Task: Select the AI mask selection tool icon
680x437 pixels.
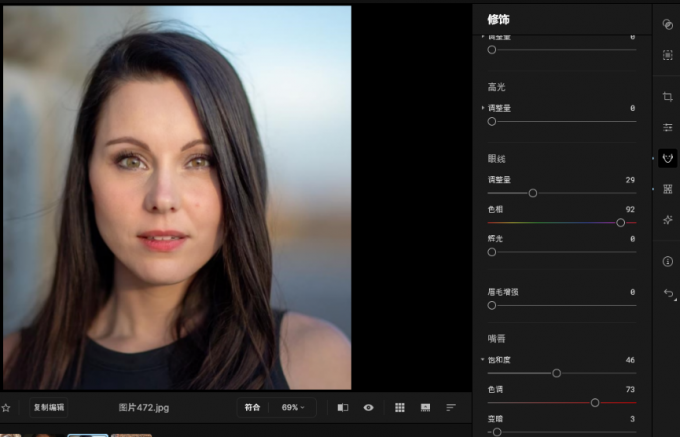Action: 668,56
